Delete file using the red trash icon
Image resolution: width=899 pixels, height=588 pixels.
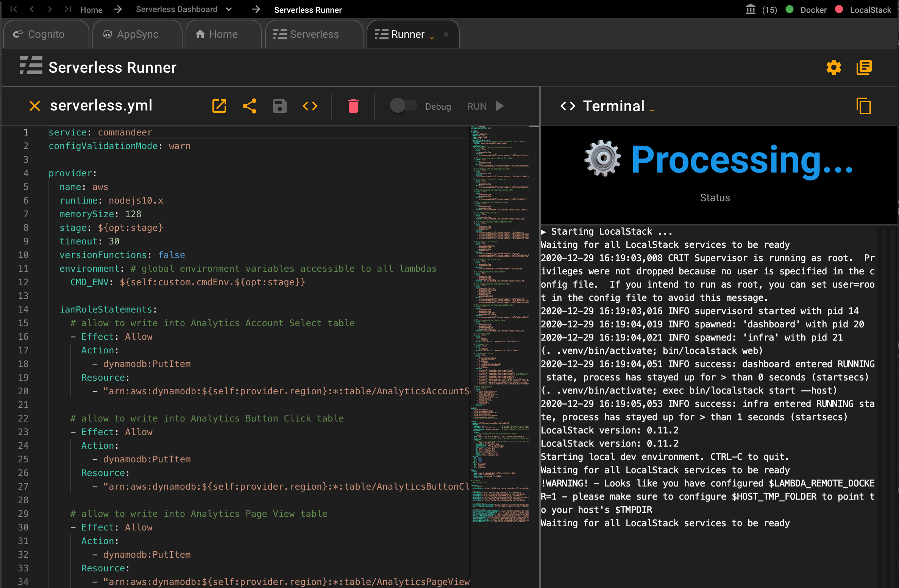tap(353, 106)
